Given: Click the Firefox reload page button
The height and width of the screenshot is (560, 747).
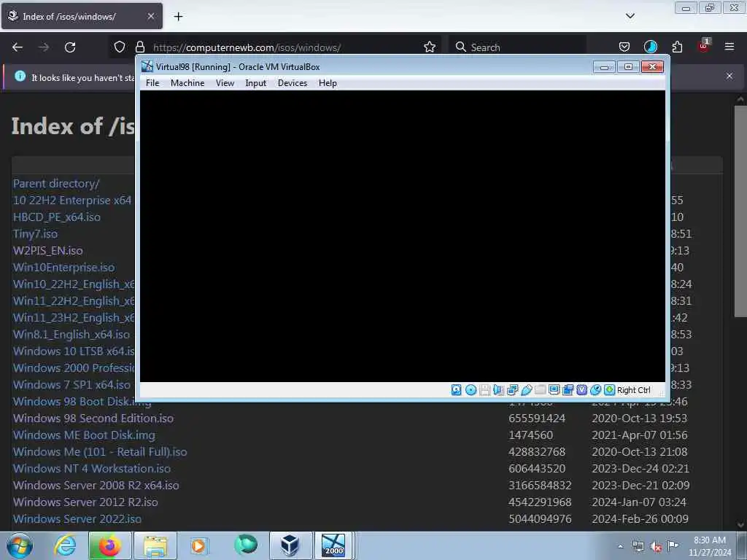Looking at the screenshot, I should tap(70, 47).
